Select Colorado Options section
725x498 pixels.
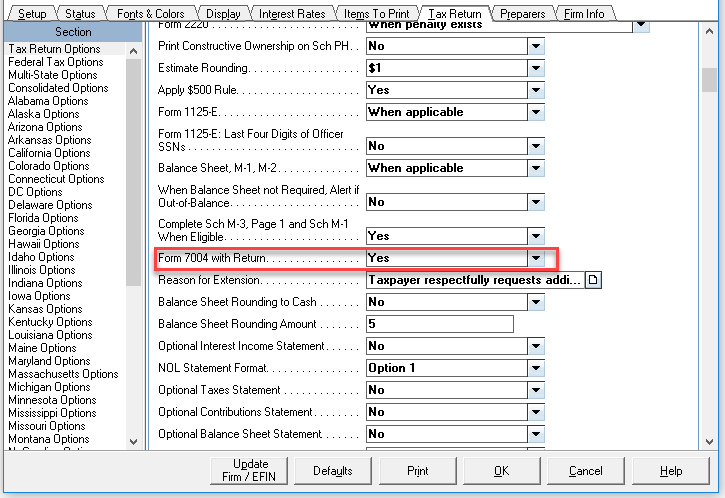point(49,166)
